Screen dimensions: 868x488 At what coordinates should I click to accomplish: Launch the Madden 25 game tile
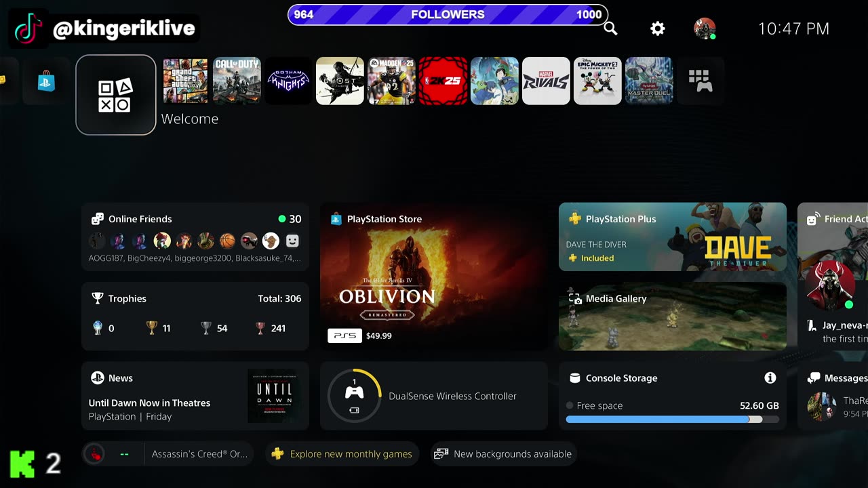pos(391,81)
